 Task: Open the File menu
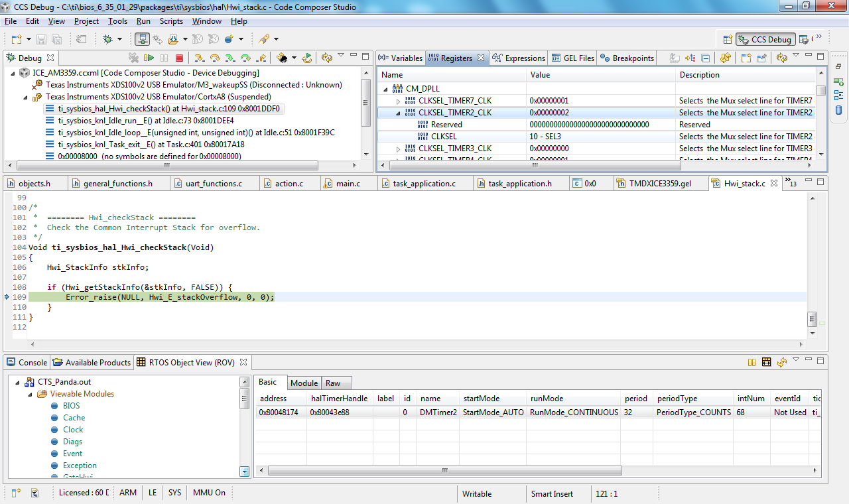[11, 21]
